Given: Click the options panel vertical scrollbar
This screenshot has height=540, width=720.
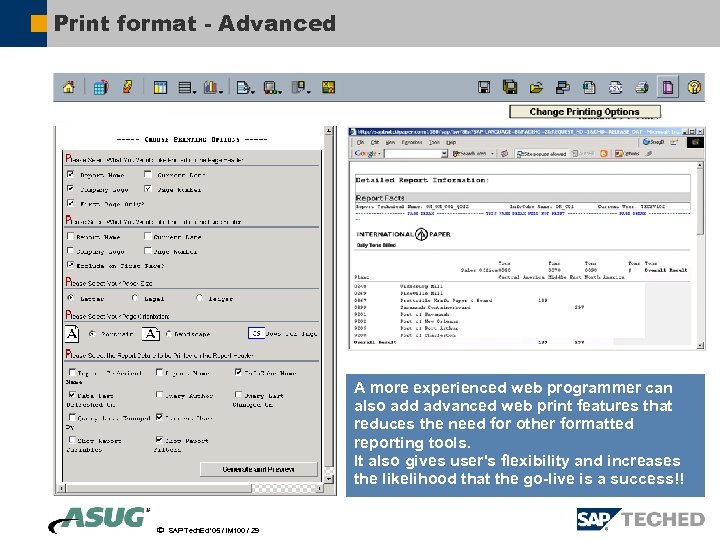Looking at the screenshot, I should click(329, 304).
